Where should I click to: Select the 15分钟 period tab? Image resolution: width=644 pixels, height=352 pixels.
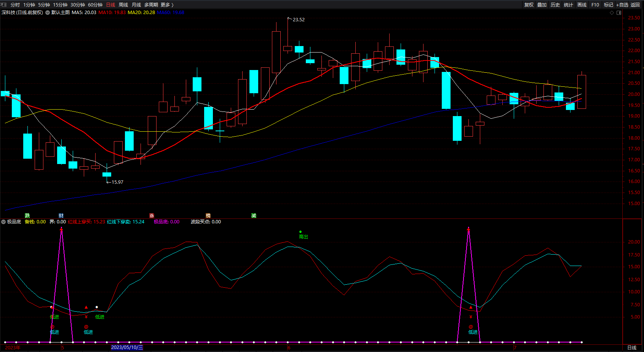coord(60,5)
